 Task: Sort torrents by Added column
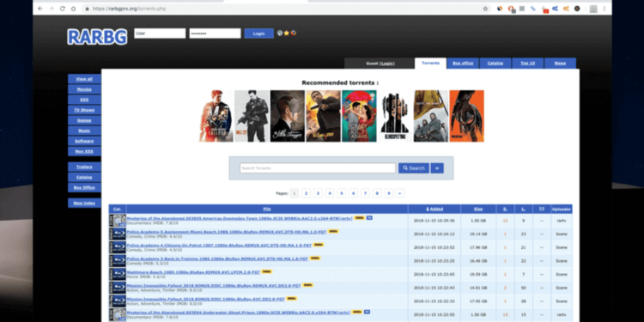coord(434,209)
